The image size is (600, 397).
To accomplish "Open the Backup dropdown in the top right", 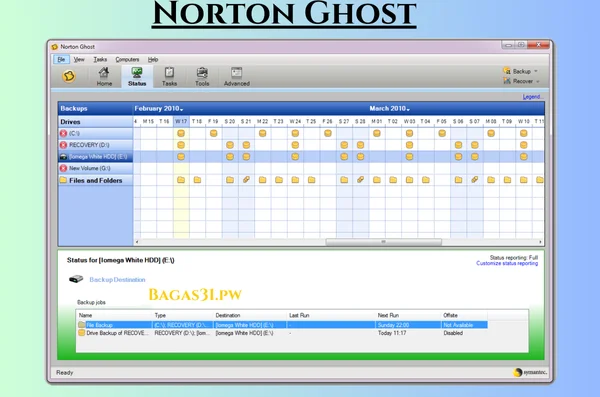I will tap(520, 71).
